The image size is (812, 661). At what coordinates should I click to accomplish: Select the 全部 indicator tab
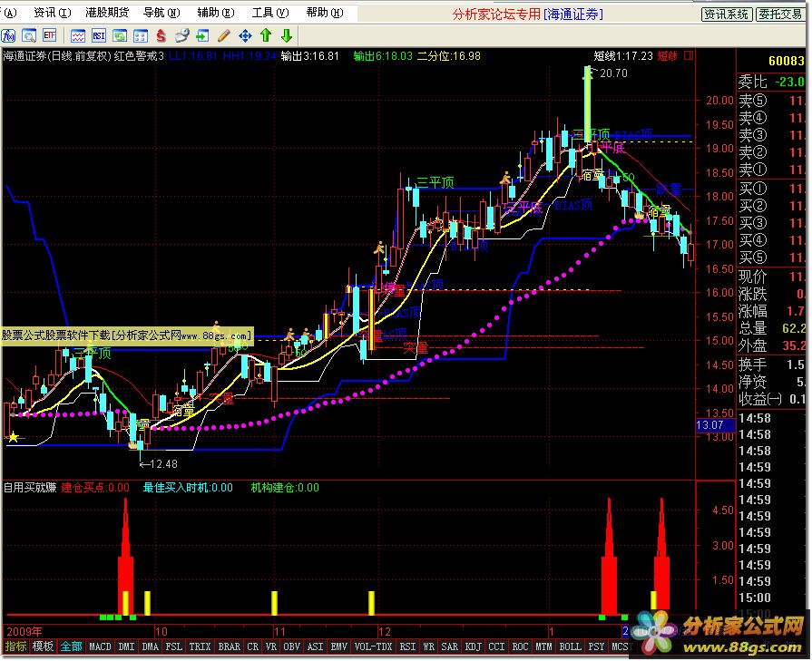tap(71, 646)
